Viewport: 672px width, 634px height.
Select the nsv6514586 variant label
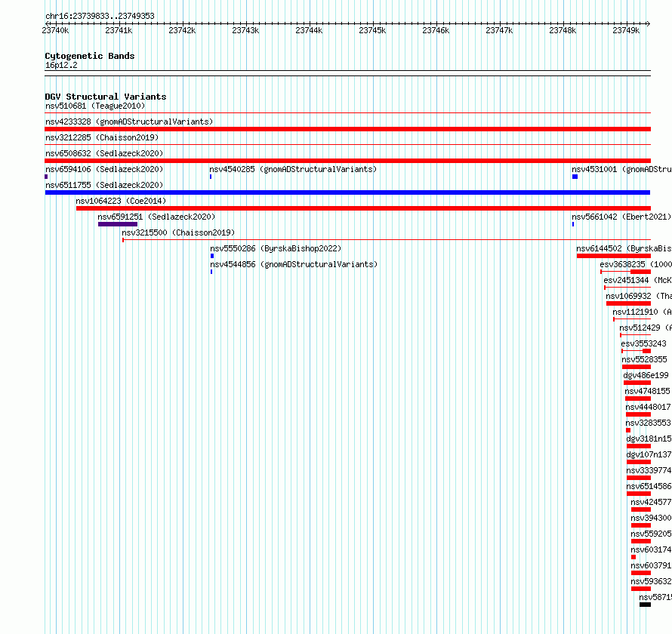pos(649,486)
